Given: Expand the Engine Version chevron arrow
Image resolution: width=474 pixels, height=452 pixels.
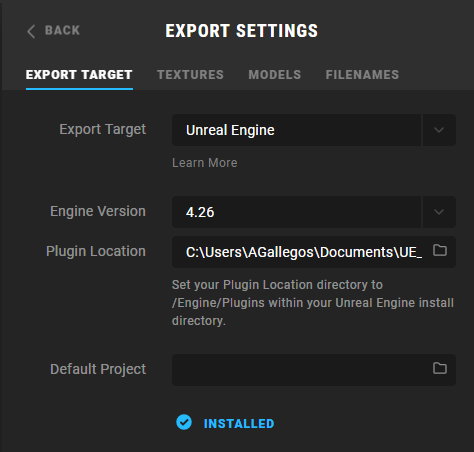Looking at the screenshot, I should pos(439,212).
